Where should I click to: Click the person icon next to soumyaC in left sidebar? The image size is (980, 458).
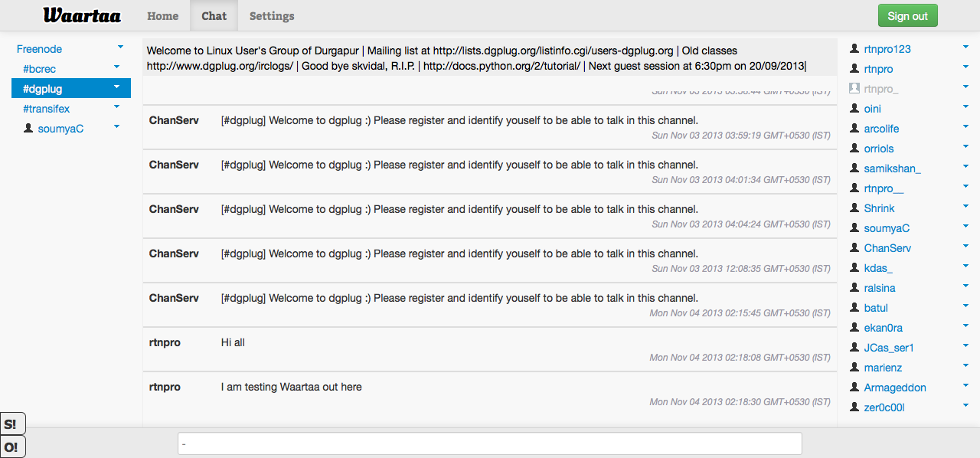[28, 129]
